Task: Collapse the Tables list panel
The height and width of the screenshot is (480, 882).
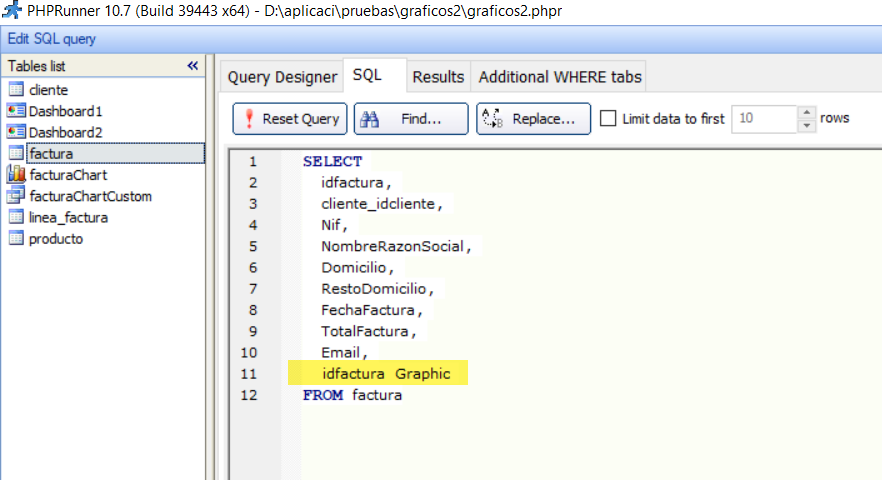Action: click(193, 65)
